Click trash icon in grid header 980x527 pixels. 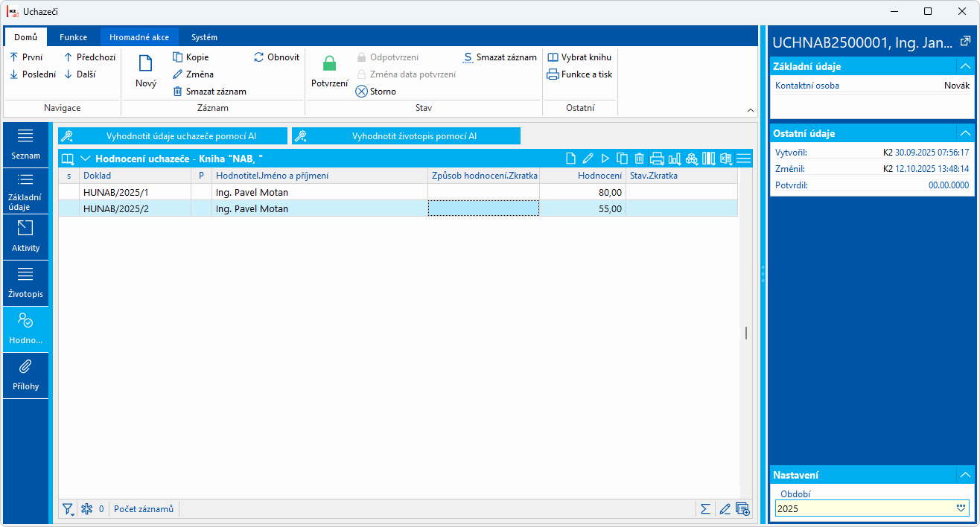click(639, 159)
